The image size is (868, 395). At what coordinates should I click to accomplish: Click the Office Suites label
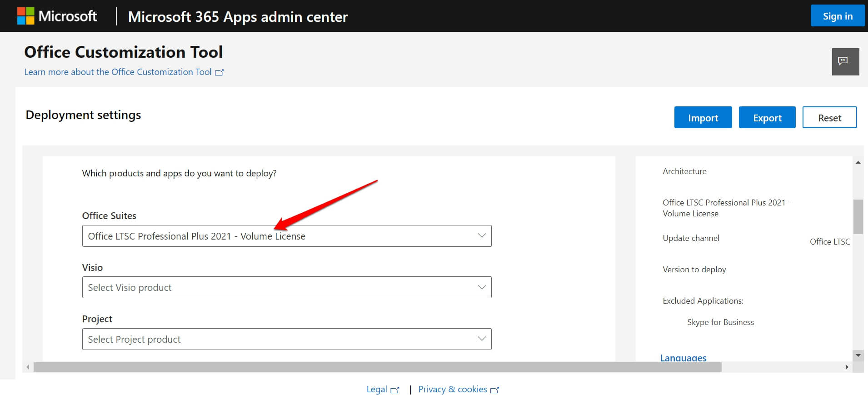109,216
